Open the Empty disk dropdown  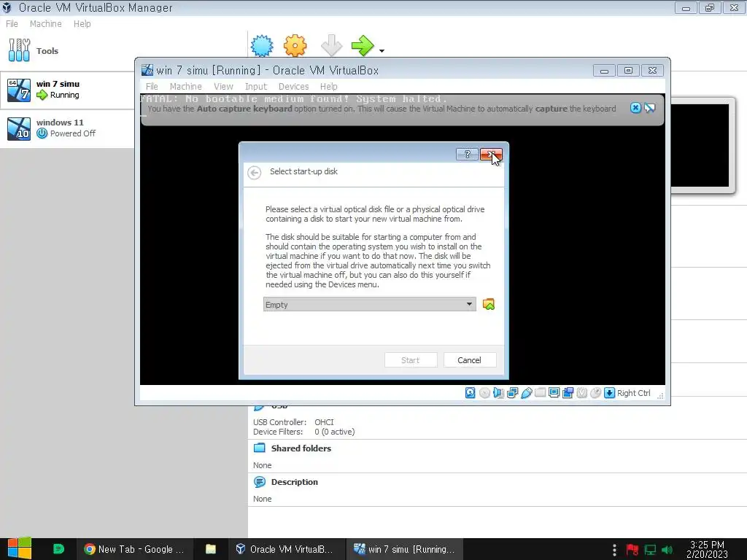[370, 304]
